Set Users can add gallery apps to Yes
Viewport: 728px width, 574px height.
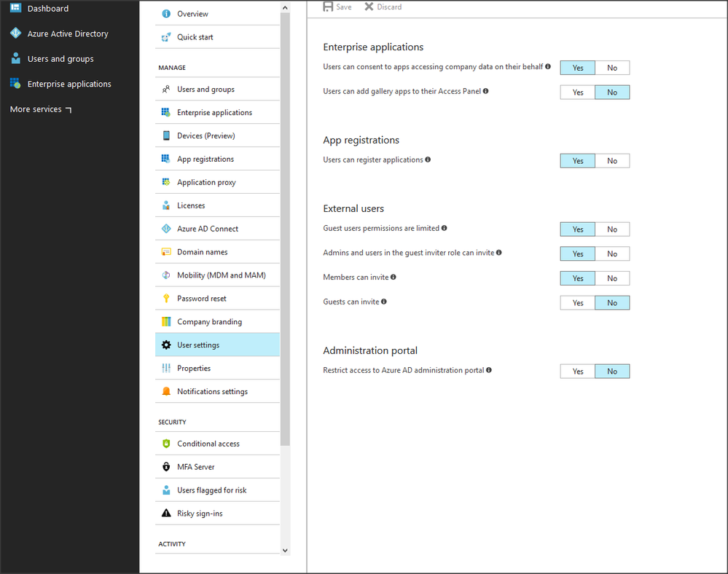(578, 93)
